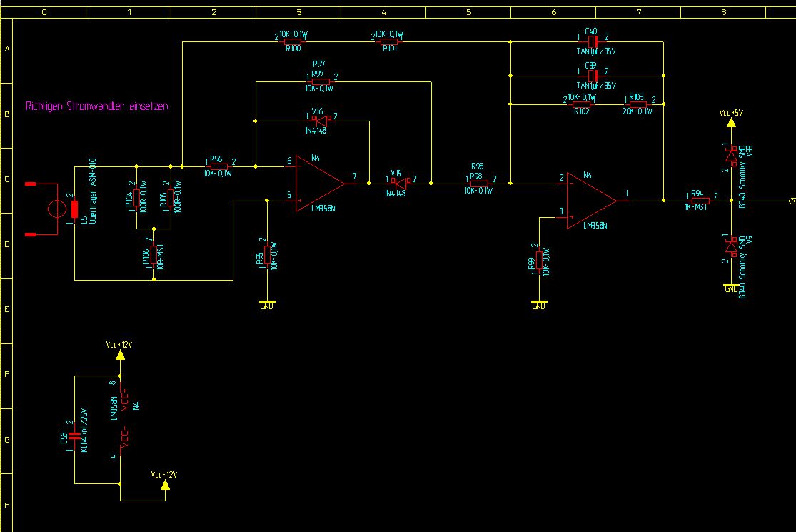Click the '20K-0,1W' value label
The image size is (796, 532).
click(x=637, y=111)
